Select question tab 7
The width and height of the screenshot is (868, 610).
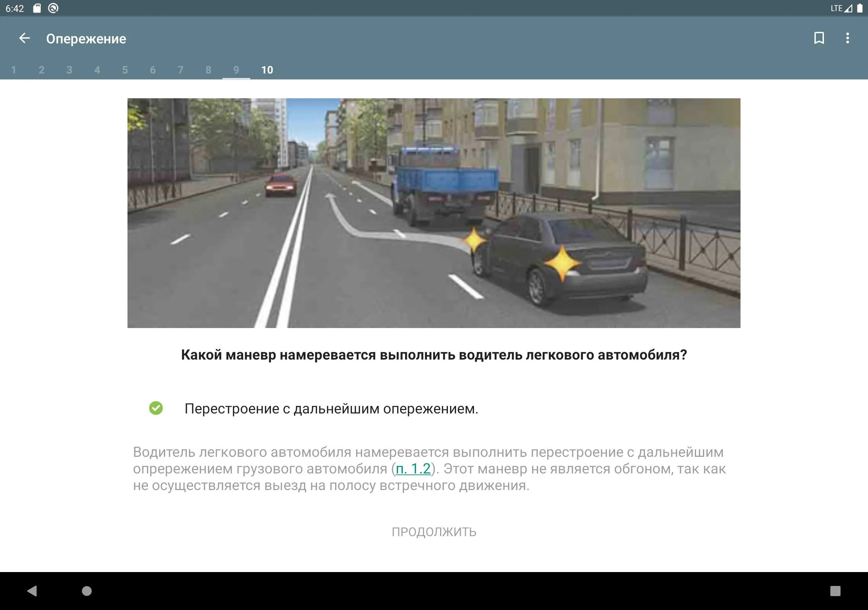[180, 70]
